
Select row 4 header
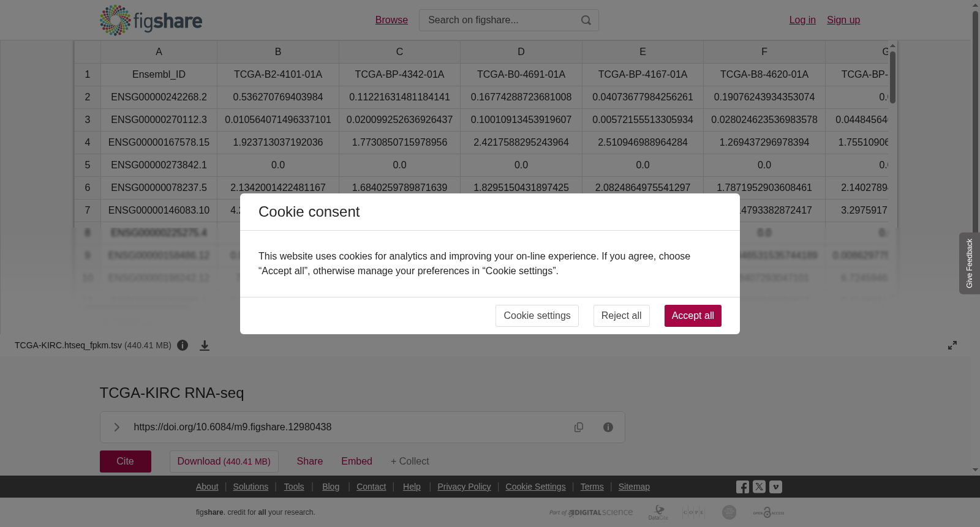click(88, 143)
